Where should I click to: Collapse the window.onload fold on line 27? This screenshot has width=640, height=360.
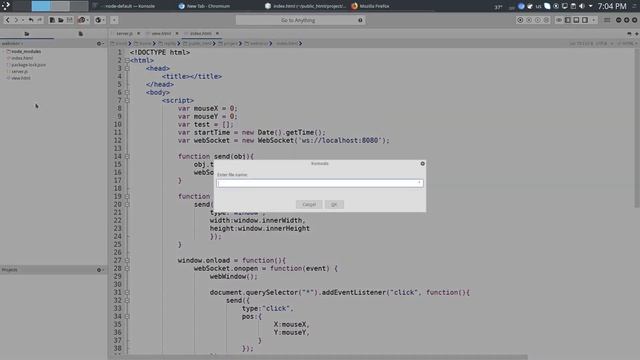(127, 260)
